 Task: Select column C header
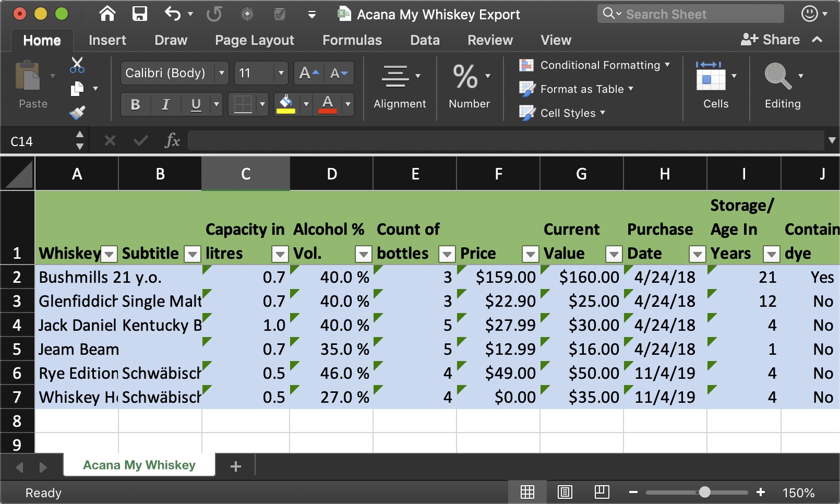[246, 174]
